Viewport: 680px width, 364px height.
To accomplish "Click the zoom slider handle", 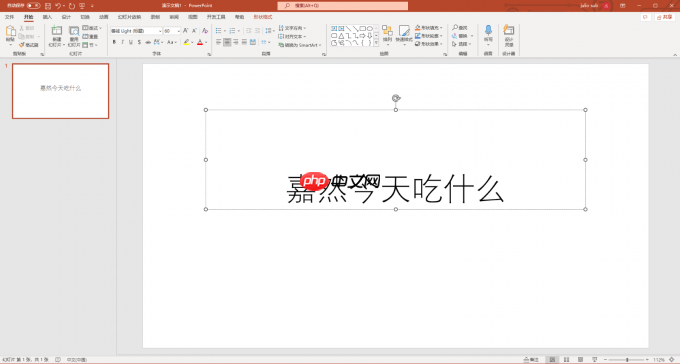I will point(627,360).
